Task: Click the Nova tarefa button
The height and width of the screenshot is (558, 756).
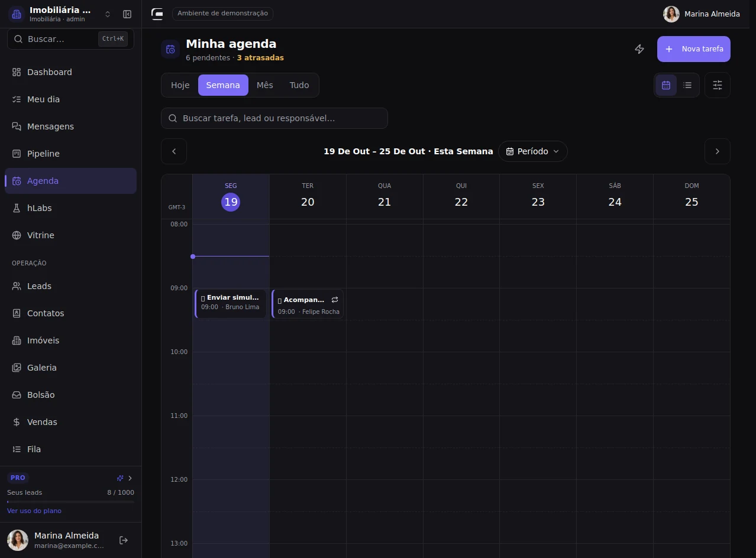Action: point(694,49)
